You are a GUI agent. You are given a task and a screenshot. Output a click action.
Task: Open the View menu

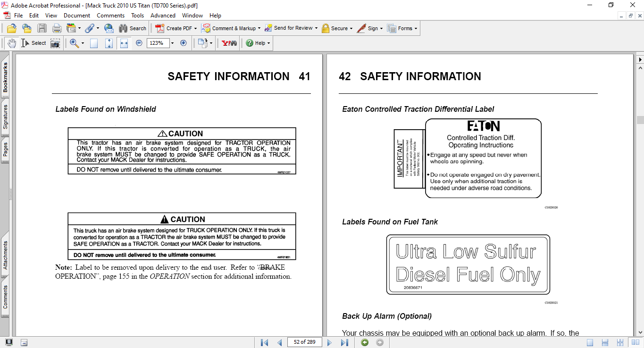51,16
